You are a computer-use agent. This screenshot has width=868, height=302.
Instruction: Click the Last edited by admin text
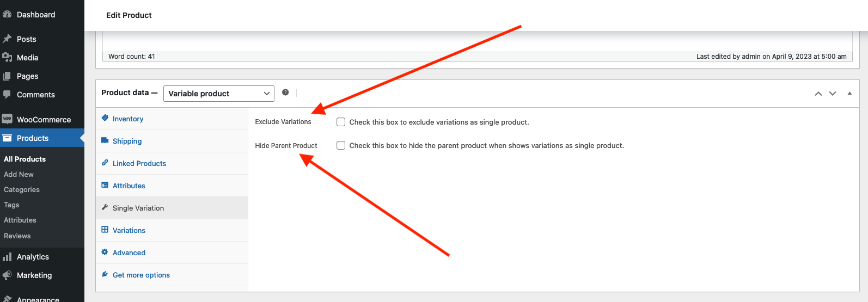click(x=772, y=57)
